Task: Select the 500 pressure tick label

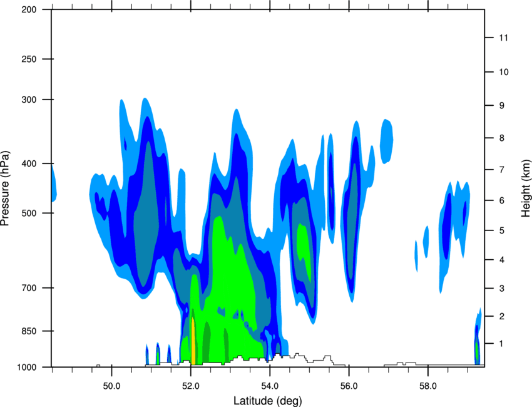Action: (x=29, y=213)
